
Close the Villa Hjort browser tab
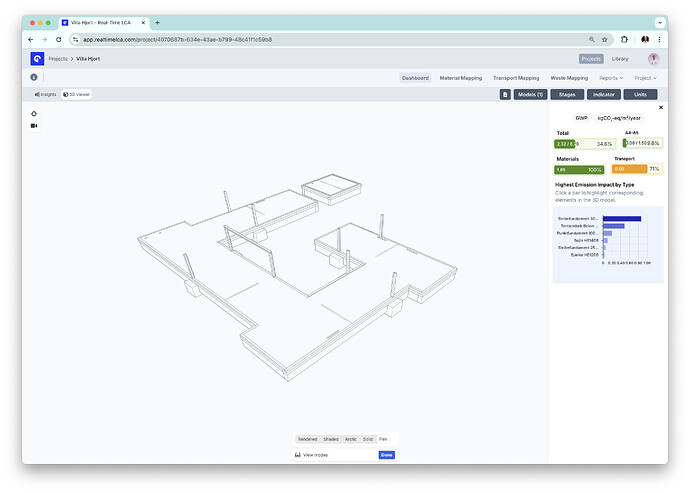click(143, 22)
